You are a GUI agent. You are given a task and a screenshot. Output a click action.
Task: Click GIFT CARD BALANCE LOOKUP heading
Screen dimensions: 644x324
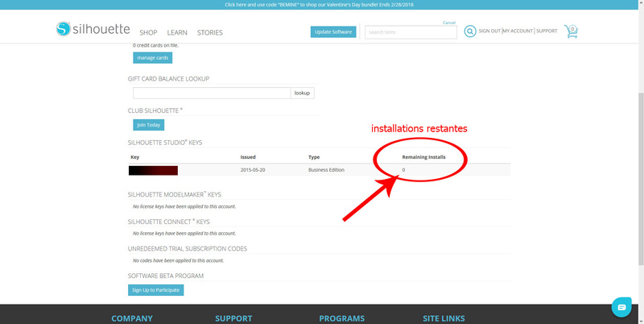click(x=168, y=78)
